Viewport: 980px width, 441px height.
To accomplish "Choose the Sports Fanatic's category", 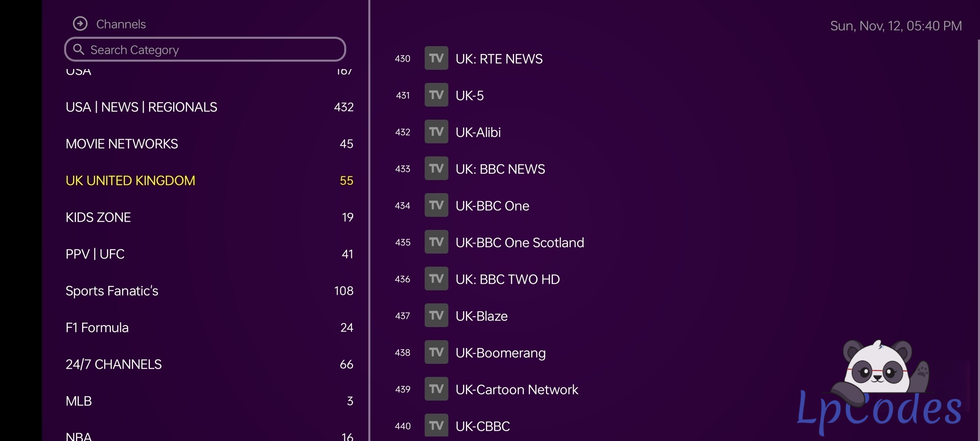I will coord(111,291).
